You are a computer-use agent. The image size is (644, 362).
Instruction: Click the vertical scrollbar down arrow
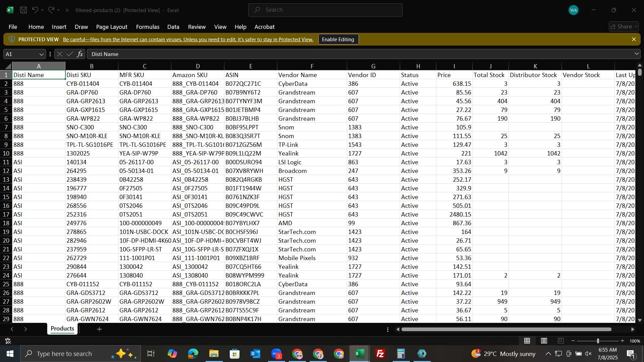pyautogui.click(x=640, y=320)
